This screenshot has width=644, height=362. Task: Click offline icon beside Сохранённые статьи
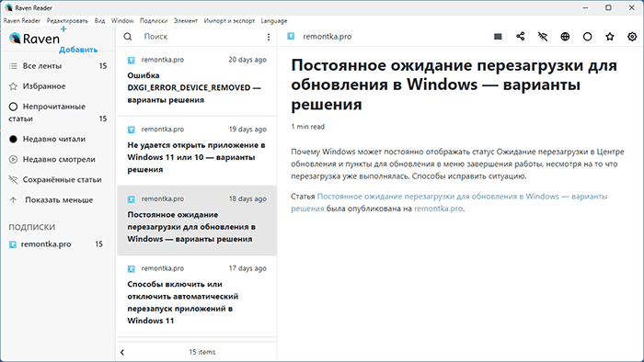[13, 179]
